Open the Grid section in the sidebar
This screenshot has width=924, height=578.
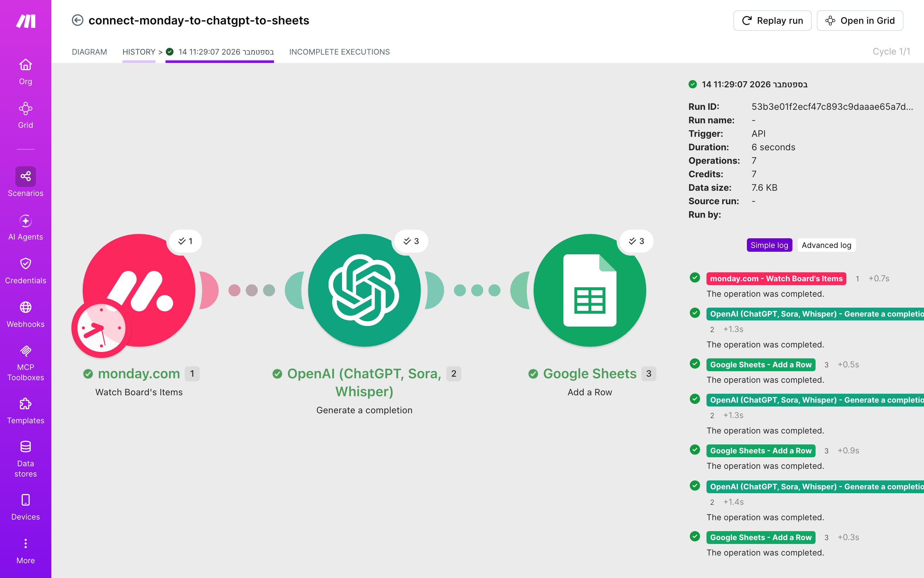26,115
